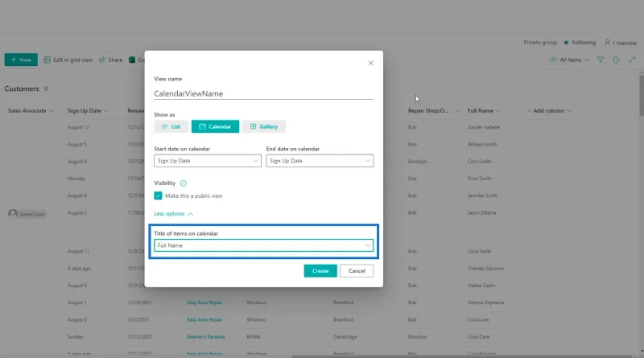Open the details pane info icon

(616, 60)
